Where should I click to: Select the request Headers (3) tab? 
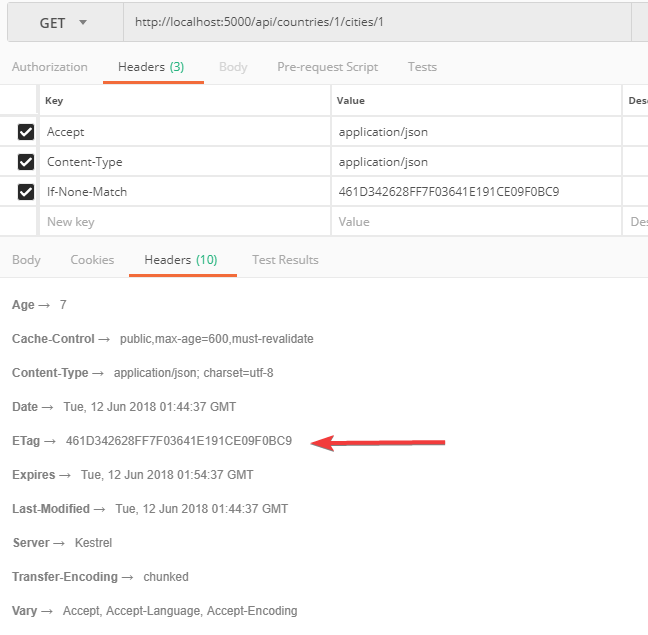point(151,67)
